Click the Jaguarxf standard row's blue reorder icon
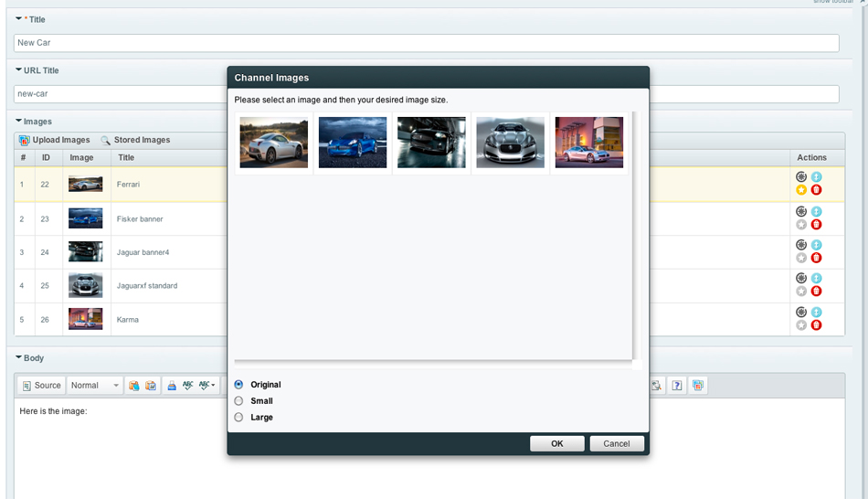This screenshot has height=499, width=868. (817, 278)
